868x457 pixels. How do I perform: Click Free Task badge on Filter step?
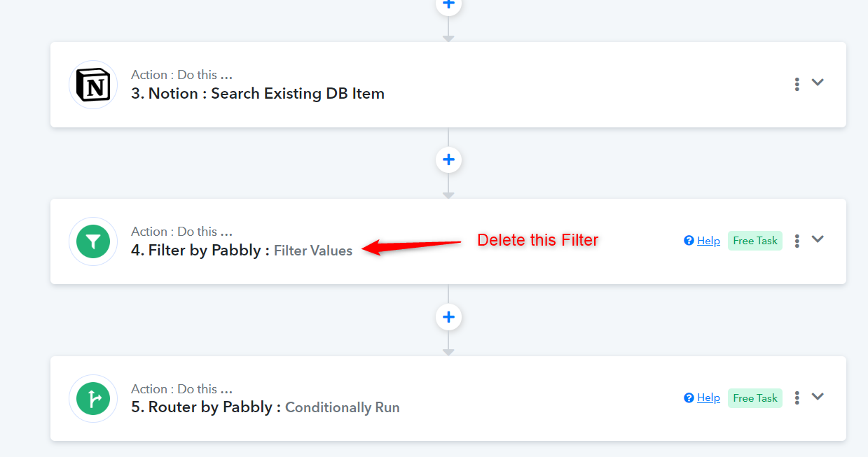[x=755, y=241]
